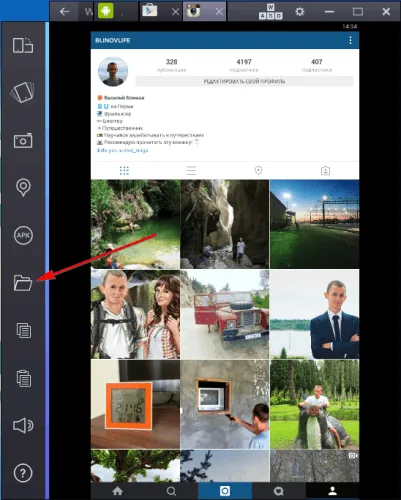Switch to the Play Store tab
Screen dimensions: 401x500
(x=150, y=11)
